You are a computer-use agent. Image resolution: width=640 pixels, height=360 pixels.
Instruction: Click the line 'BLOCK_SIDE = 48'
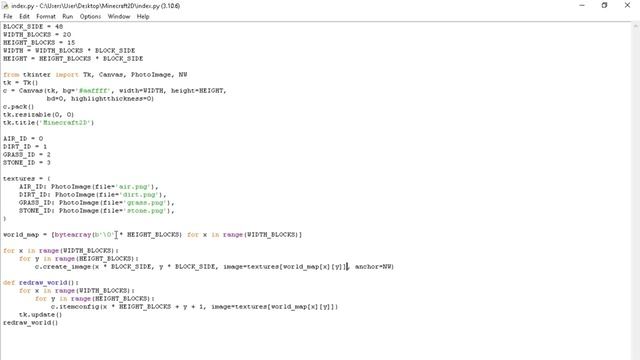point(33,27)
